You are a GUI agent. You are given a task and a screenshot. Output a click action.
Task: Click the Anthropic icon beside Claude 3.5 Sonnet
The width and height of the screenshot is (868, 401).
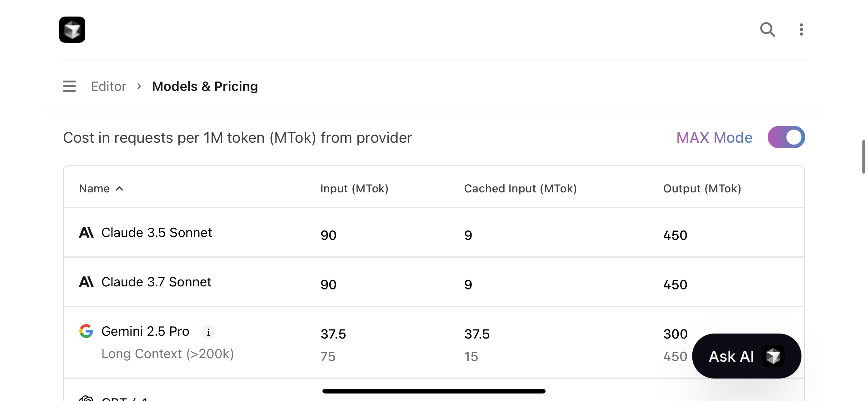point(86,232)
